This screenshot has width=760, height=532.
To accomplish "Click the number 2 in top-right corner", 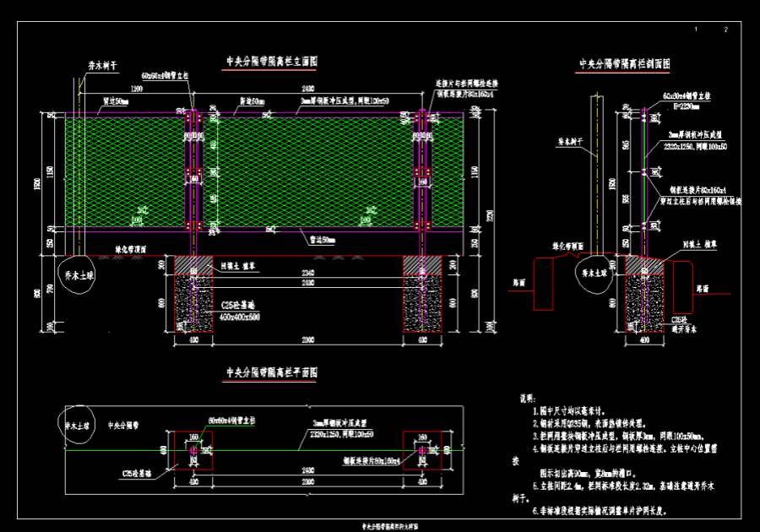I will point(725,30).
